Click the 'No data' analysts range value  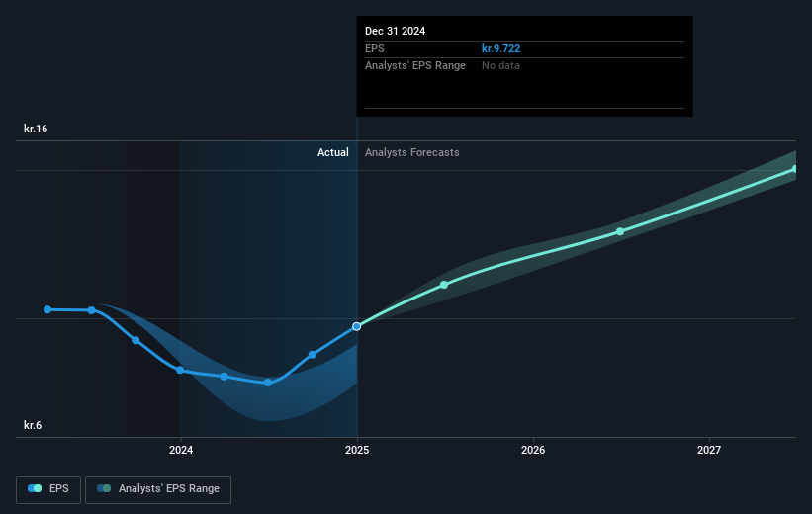(500, 66)
